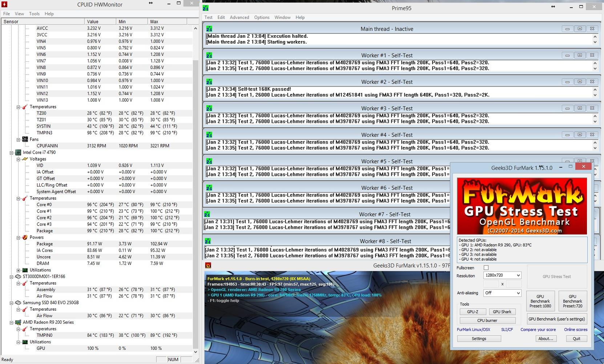This screenshot has width=604, height=364.
Task: Run GPU Benchmark Preset:720
Action: [x=572, y=301]
